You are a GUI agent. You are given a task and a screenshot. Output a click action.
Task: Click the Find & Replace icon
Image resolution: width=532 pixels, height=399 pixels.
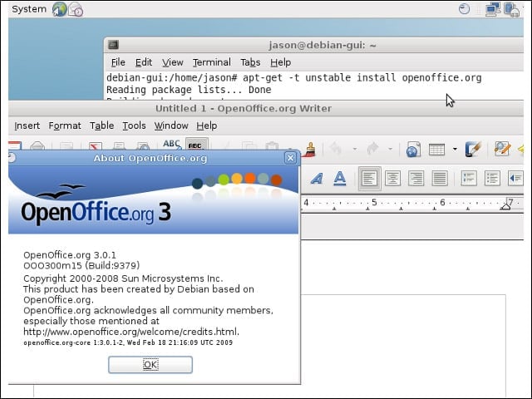click(x=502, y=149)
